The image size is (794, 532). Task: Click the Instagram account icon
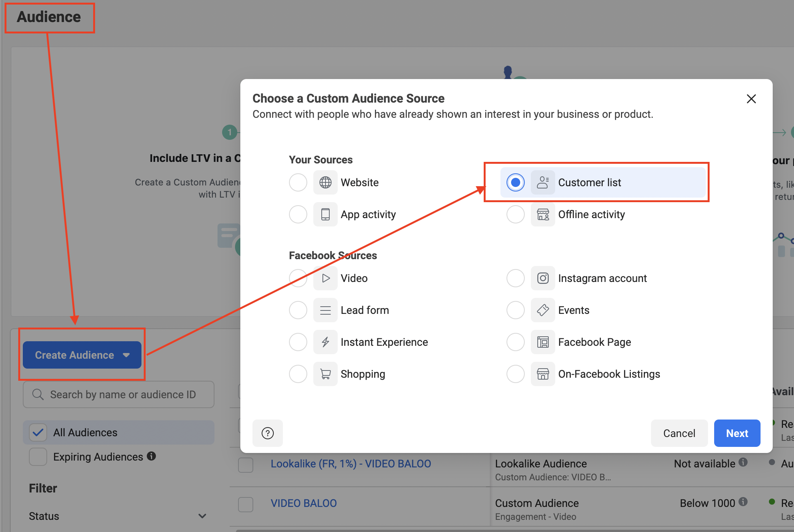(x=543, y=278)
